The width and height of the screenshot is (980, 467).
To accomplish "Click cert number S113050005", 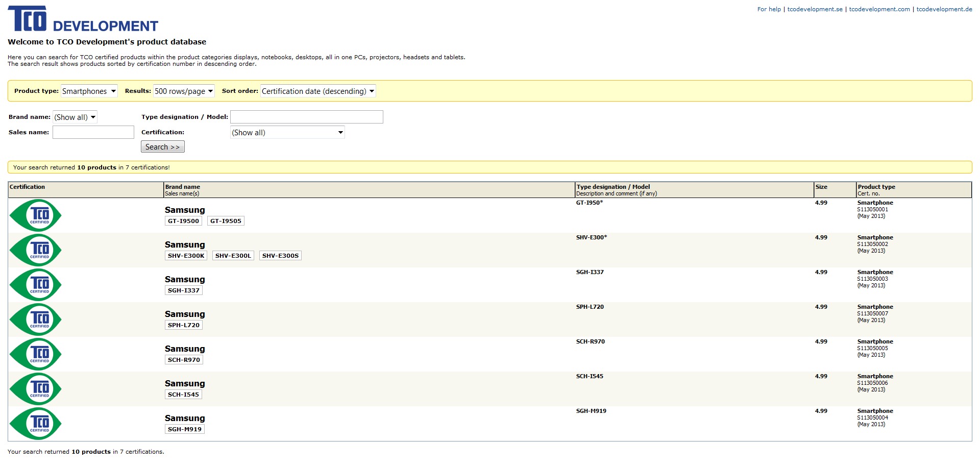I will click(873, 348).
